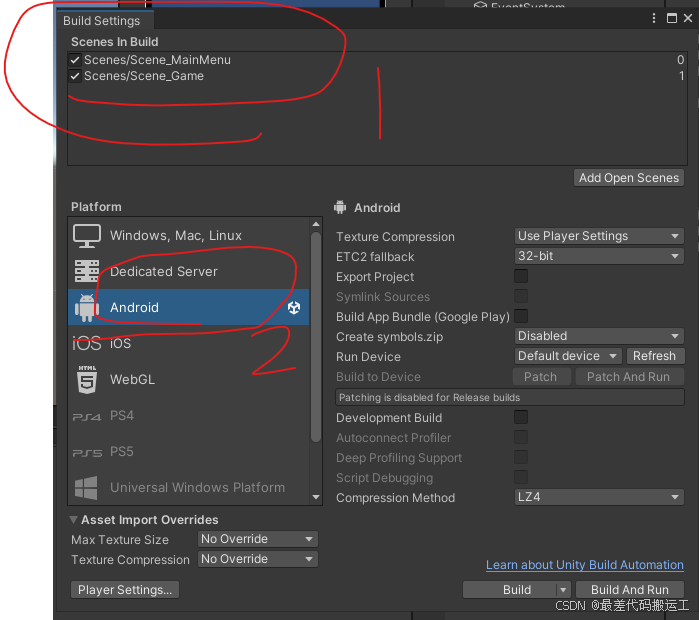Open the Build button dropdown arrow

[563, 590]
